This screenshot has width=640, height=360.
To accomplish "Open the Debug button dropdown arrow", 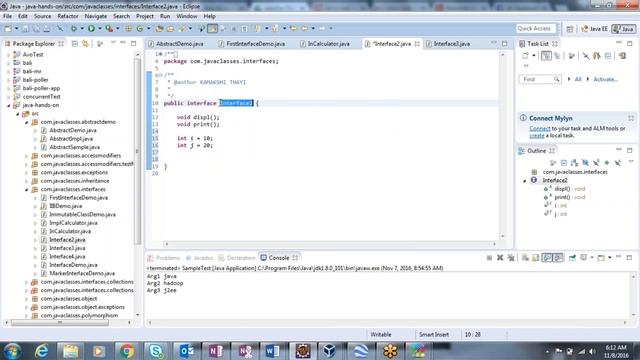I will pos(82,28).
